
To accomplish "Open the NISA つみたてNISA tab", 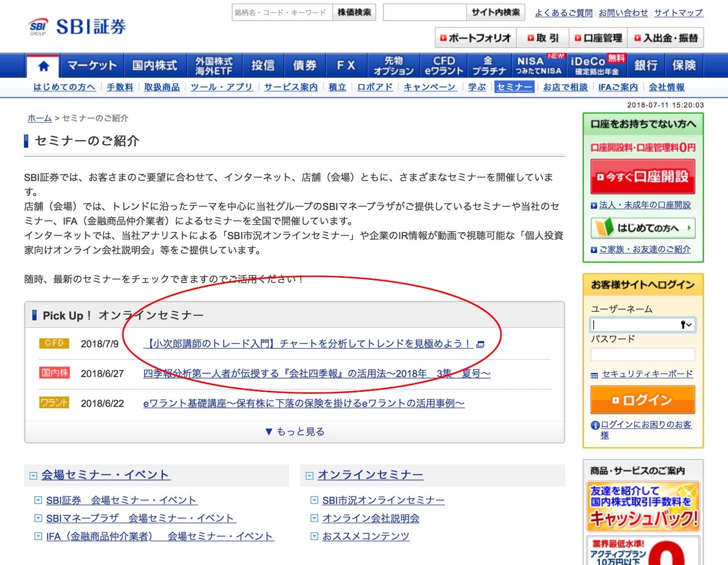I will click(538, 65).
